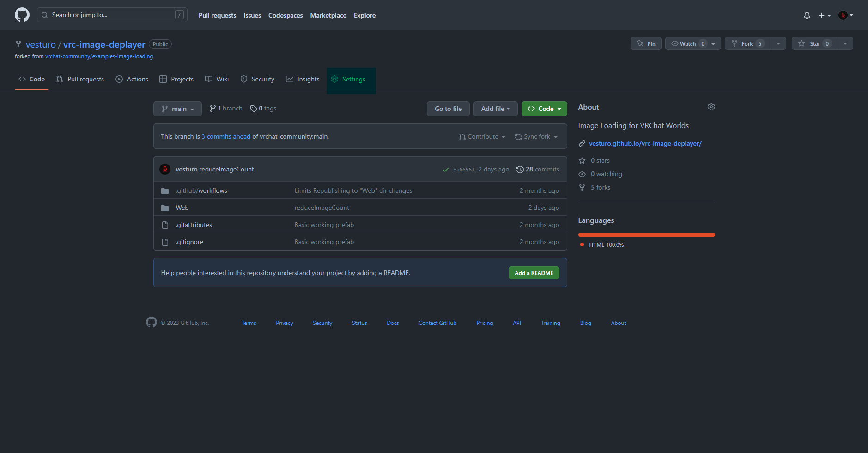The image size is (868, 453).
Task: Click the Web folder icon
Action: (165, 208)
